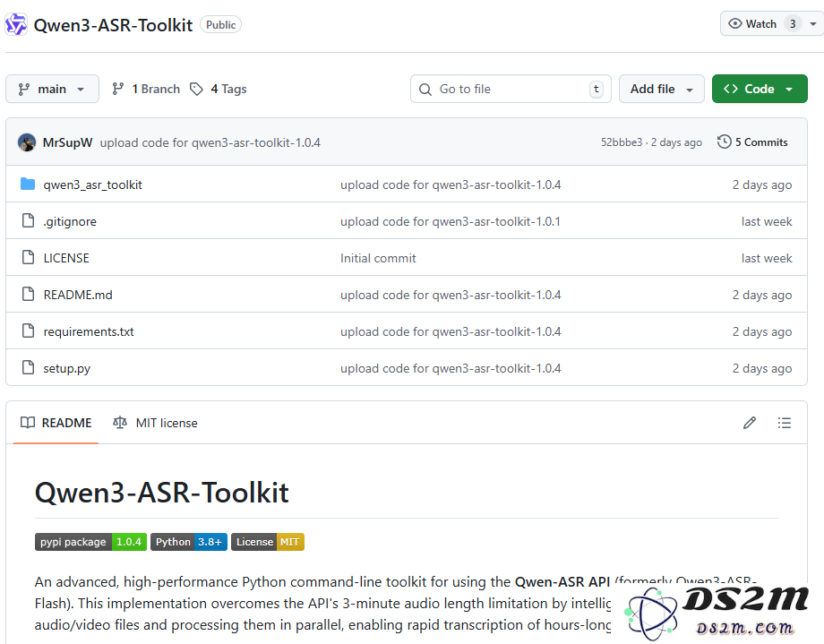Open the README edit pencil icon
This screenshot has height=644, width=824.
coord(750,422)
